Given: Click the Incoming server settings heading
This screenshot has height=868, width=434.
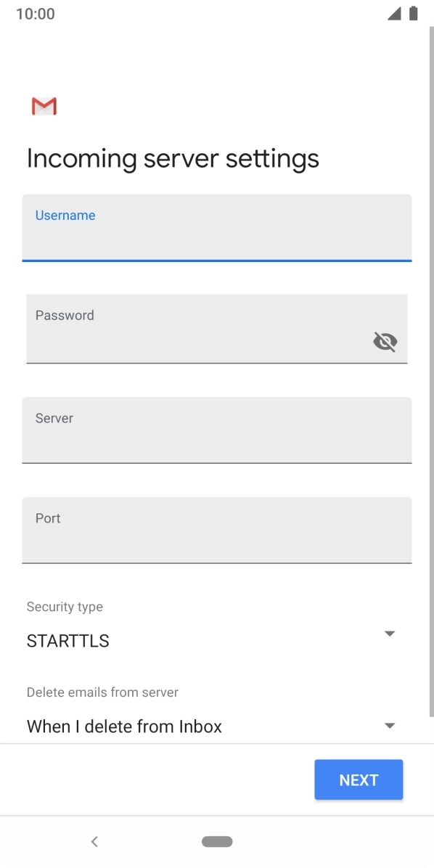Looking at the screenshot, I should (173, 157).
